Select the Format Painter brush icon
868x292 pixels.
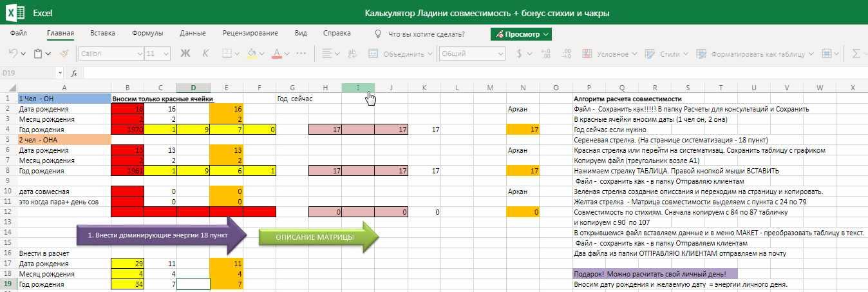[64, 54]
